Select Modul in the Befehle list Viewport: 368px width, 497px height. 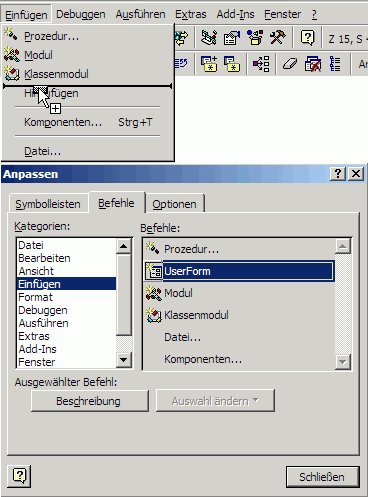coord(239,293)
